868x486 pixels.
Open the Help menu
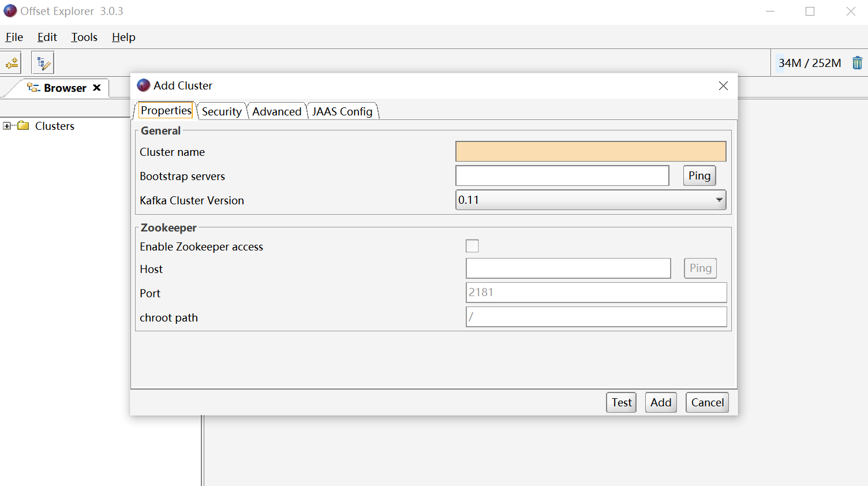coord(124,37)
